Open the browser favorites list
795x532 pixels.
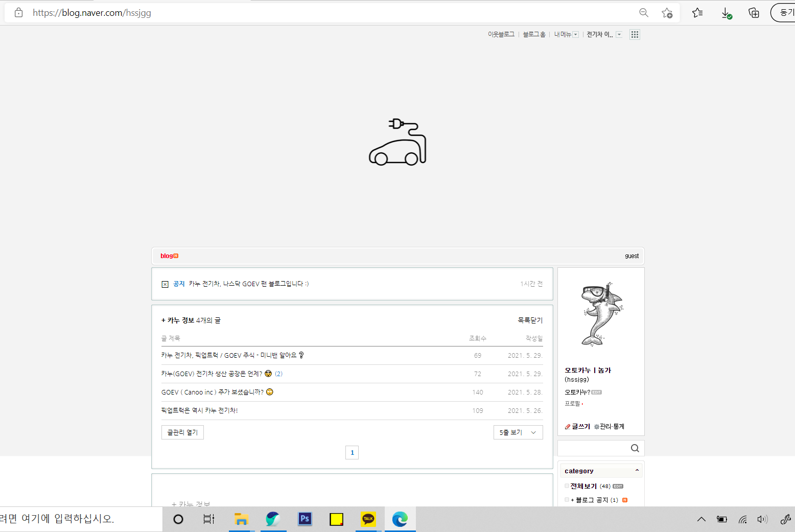click(697, 13)
